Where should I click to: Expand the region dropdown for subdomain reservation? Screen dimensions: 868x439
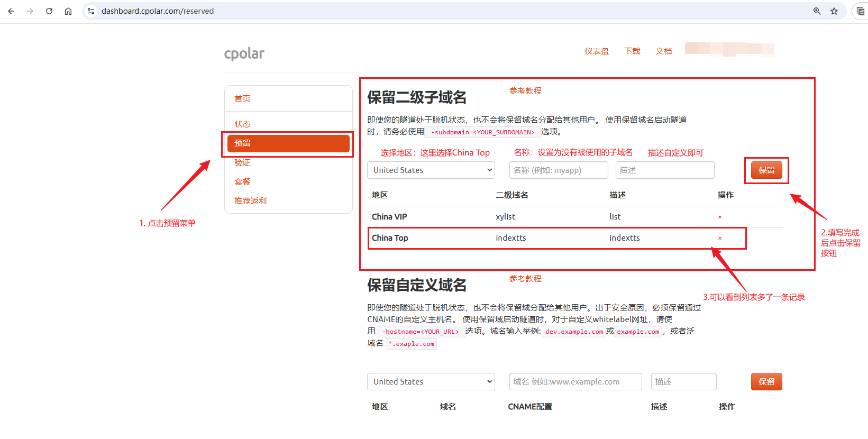tap(431, 170)
